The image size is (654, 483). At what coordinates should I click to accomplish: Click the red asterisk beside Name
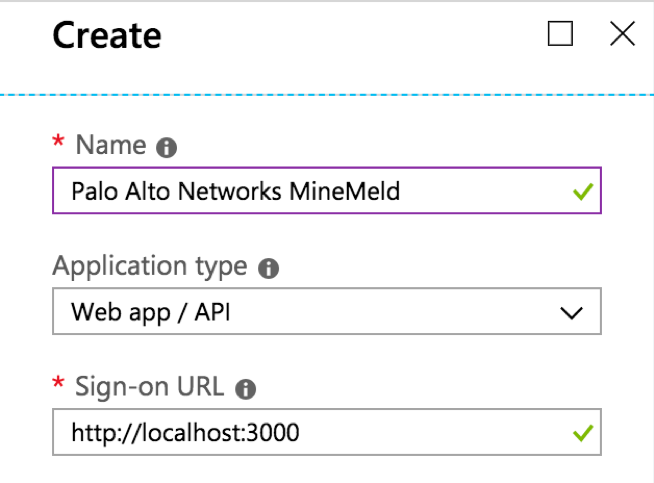[58, 143]
